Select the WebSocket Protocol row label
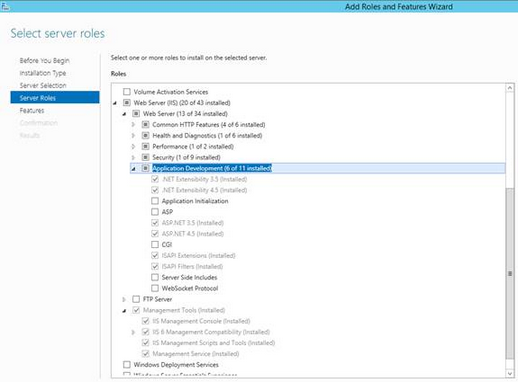 (x=190, y=288)
